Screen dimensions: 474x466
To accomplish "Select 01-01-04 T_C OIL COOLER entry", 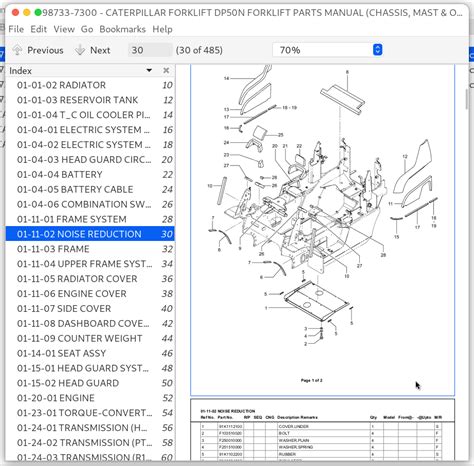I will coord(90,115).
